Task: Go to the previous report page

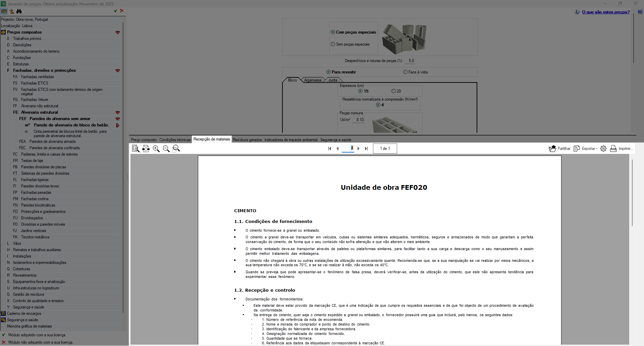Action: point(337,149)
